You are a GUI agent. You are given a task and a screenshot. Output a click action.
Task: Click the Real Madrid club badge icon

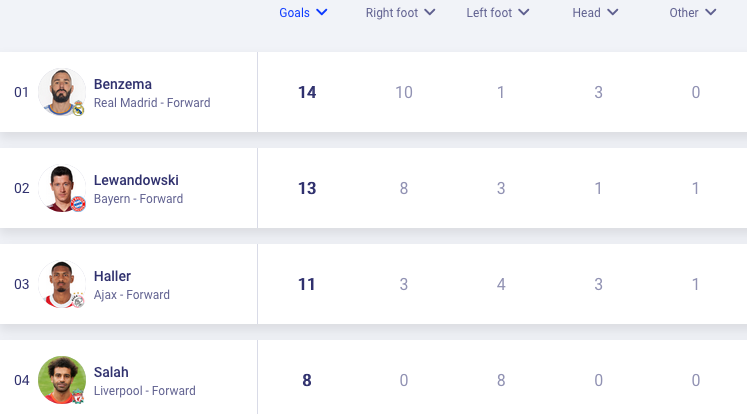point(78,108)
